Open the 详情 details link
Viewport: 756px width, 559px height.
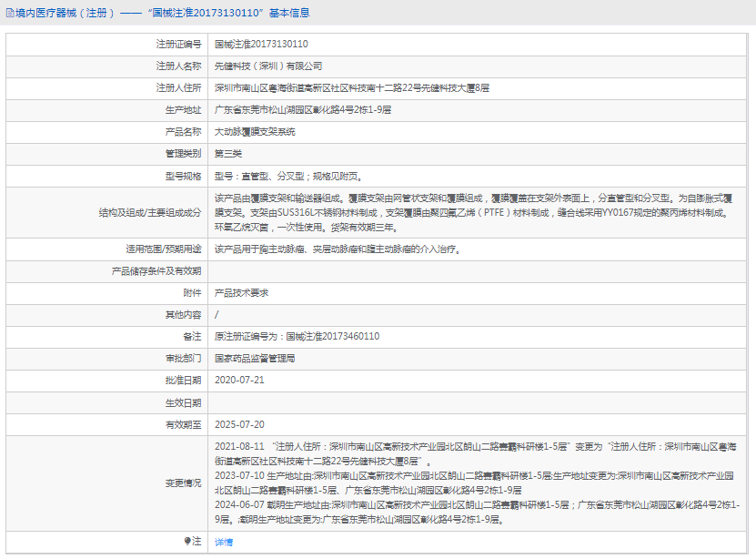pos(223,542)
